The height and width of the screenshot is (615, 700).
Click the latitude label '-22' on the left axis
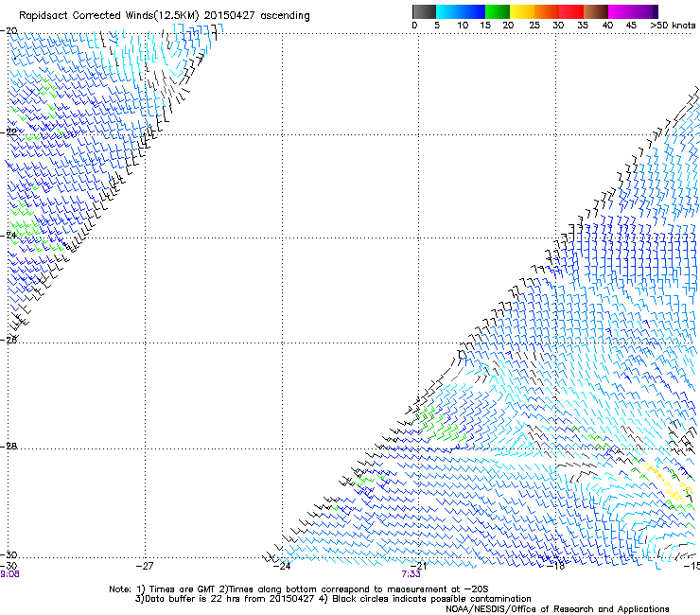tap(9, 132)
